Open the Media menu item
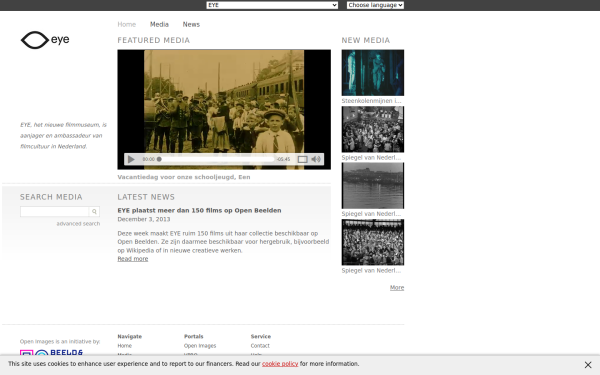600x375 pixels. click(x=159, y=24)
